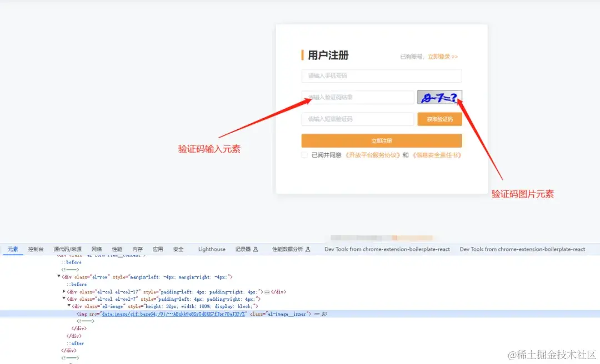
Task: Expand the el-col-17 div node
Action: coord(64,291)
